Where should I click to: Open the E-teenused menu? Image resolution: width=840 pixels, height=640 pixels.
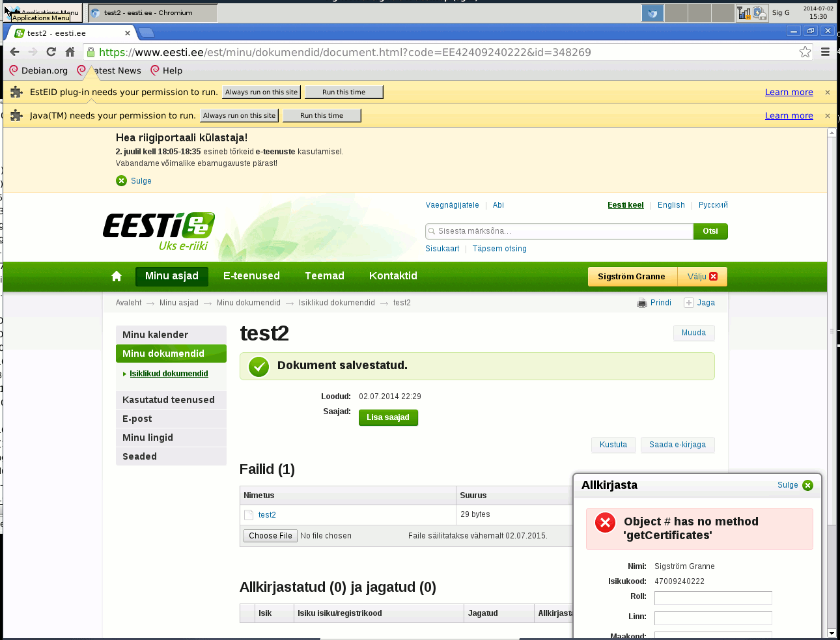pyautogui.click(x=251, y=276)
